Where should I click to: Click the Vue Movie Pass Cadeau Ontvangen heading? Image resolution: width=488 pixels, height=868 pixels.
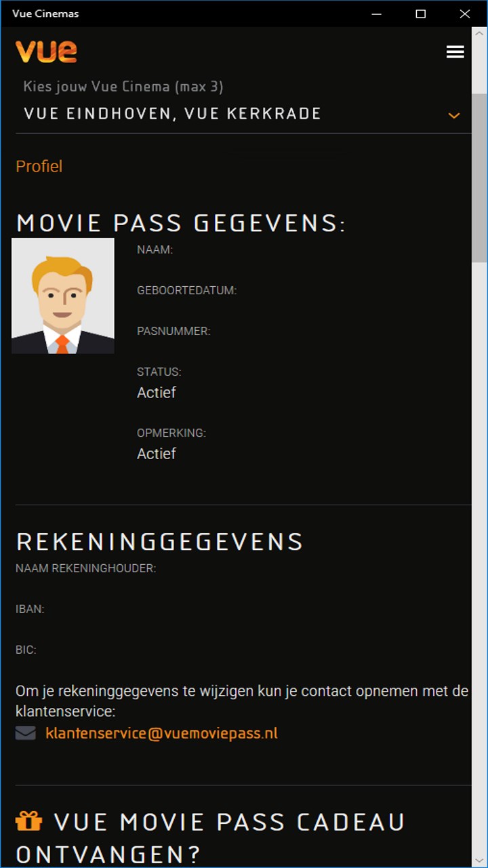point(210,837)
